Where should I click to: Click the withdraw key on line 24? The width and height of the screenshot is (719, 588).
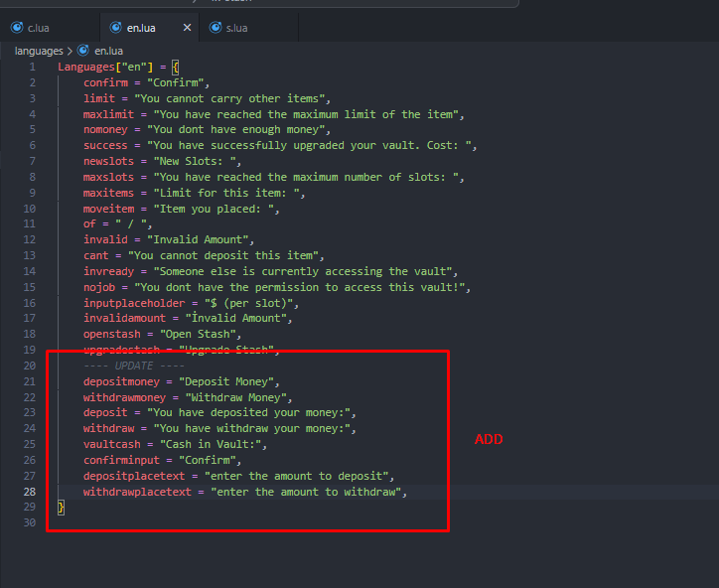pyautogui.click(x=108, y=428)
